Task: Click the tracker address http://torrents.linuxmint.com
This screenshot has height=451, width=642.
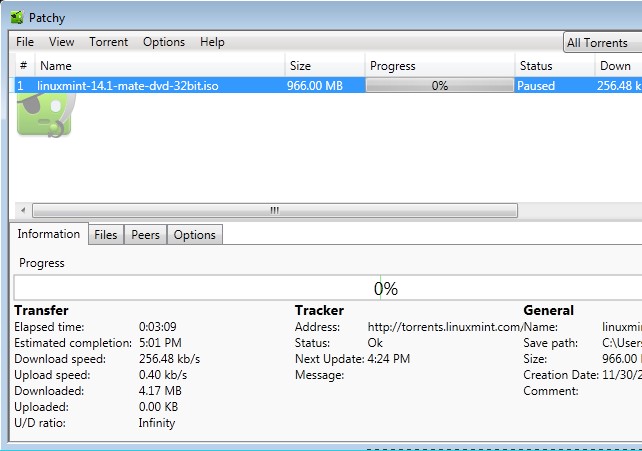Action: pos(445,327)
